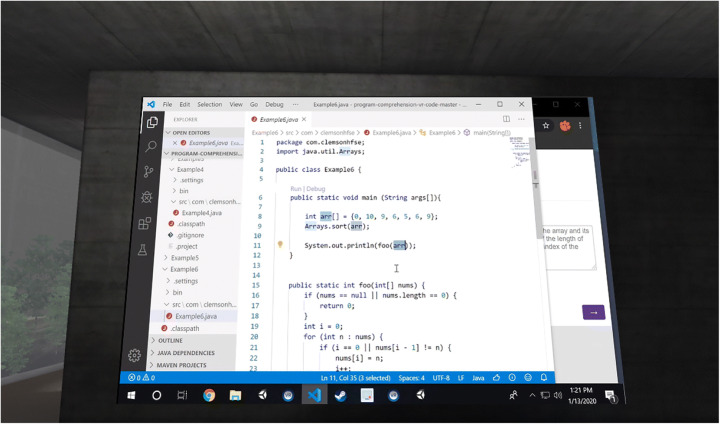Click the Visual Studio Code taskbar icon
This screenshot has height=424, width=720.
[314, 395]
